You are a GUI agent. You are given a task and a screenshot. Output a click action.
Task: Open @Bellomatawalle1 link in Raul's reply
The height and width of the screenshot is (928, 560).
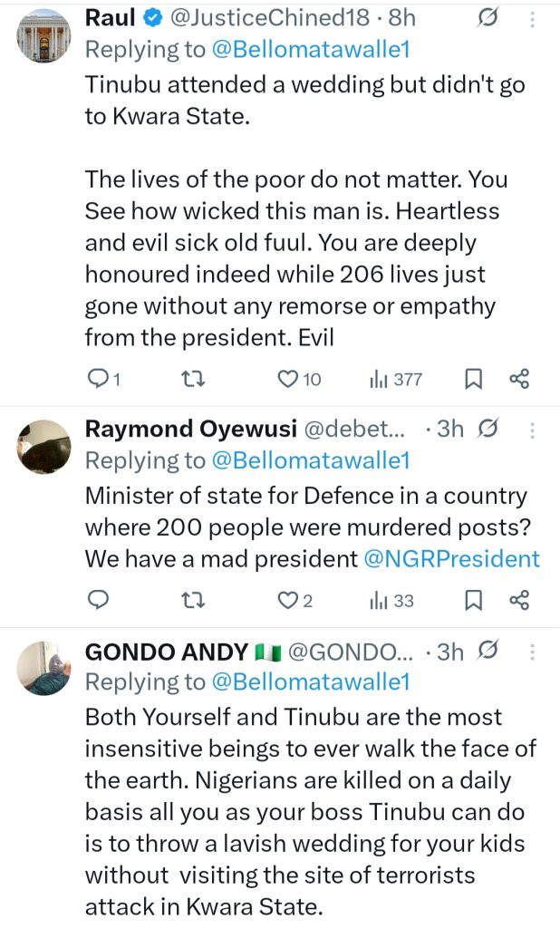[311, 50]
